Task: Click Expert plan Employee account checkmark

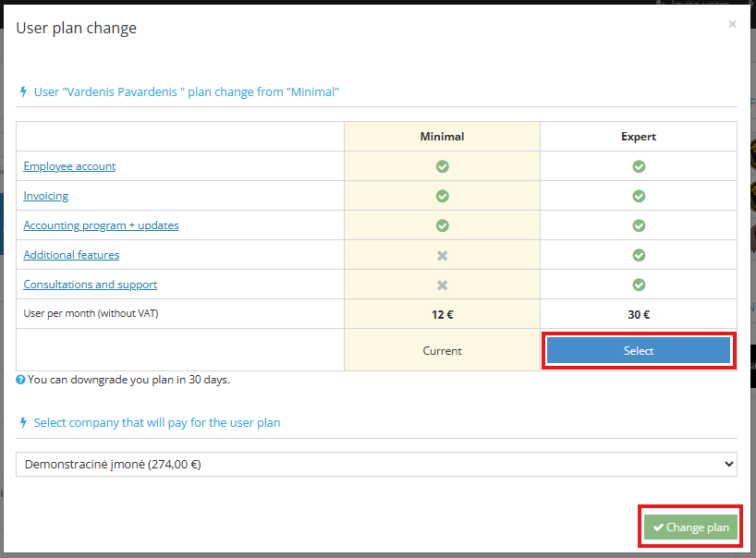Action: (639, 166)
